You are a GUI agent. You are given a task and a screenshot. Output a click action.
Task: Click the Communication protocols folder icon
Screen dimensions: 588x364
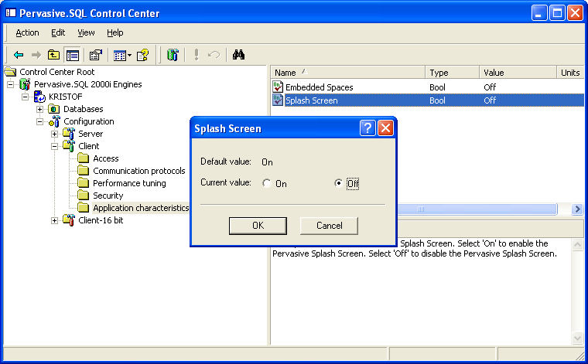(84, 171)
